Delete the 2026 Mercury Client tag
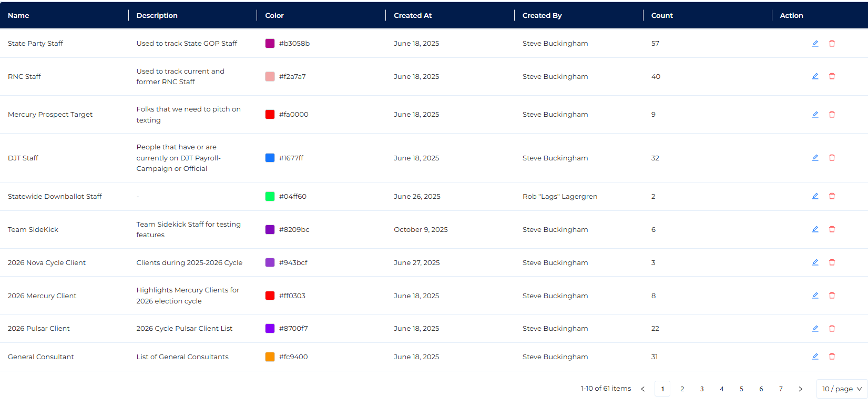The height and width of the screenshot is (406, 868). point(832,296)
